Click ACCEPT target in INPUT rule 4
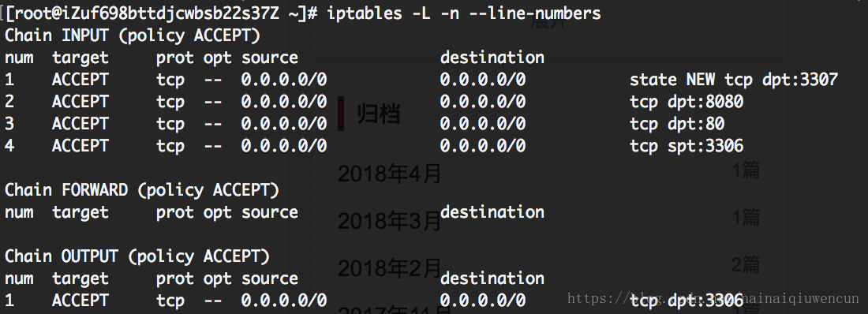This screenshot has height=314, width=868. [80, 146]
